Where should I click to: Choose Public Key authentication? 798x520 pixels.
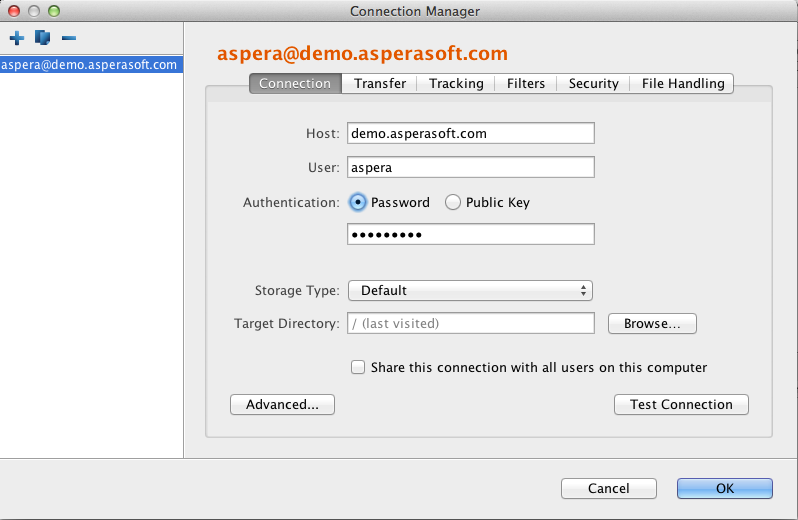pos(453,203)
